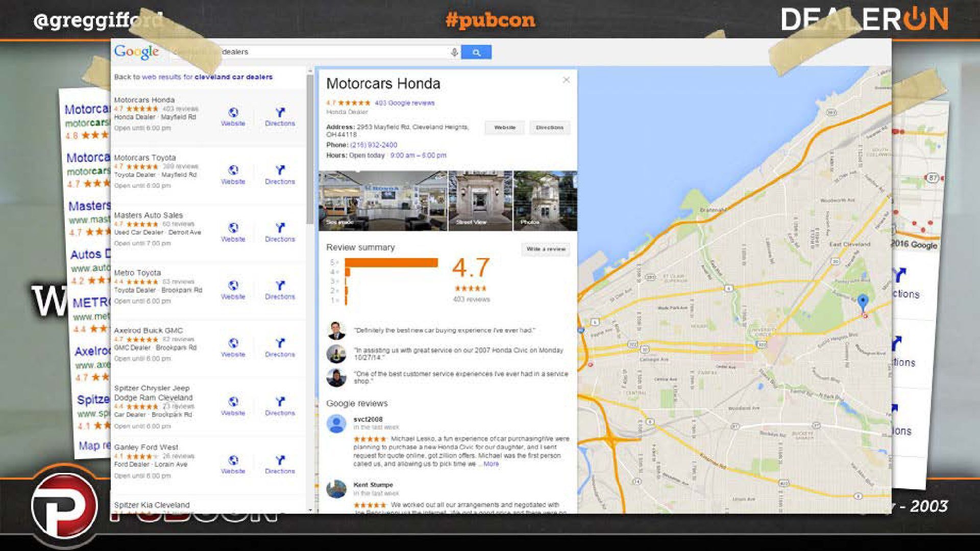980x551 pixels.
Task: Select Masters Auto Sales listing title
Action: point(148,215)
